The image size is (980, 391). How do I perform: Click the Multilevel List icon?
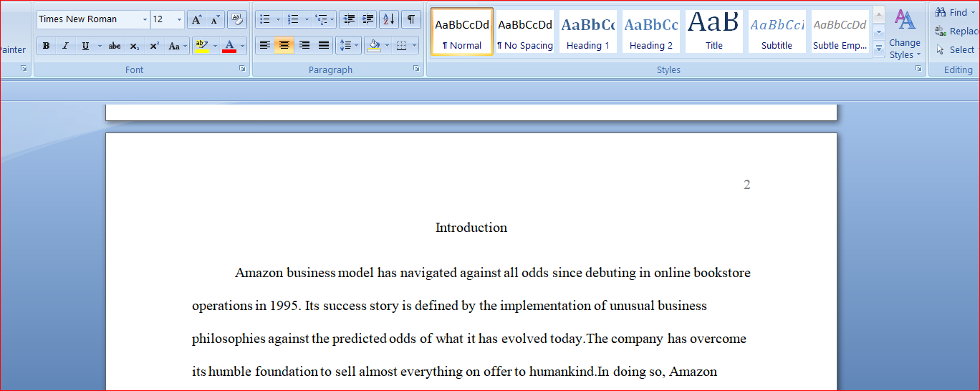tap(321, 19)
